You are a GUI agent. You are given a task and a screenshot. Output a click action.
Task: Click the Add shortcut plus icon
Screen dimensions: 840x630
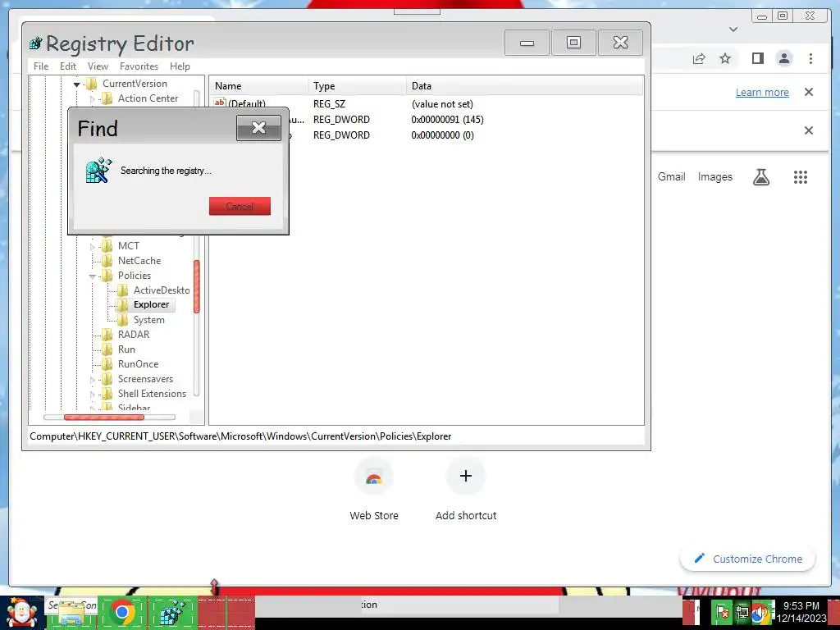tap(466, 476)
